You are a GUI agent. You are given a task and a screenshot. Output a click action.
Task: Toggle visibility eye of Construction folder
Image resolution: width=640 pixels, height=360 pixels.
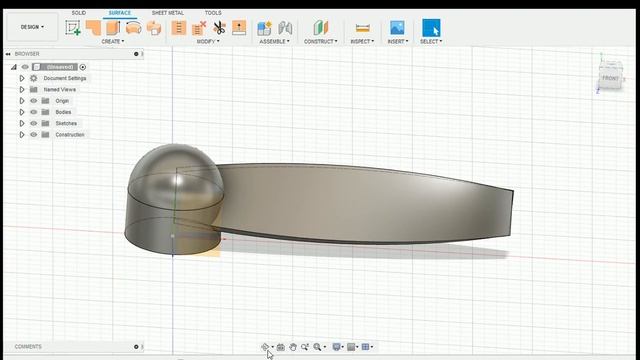pyautogui.click(x=33, y=134)
